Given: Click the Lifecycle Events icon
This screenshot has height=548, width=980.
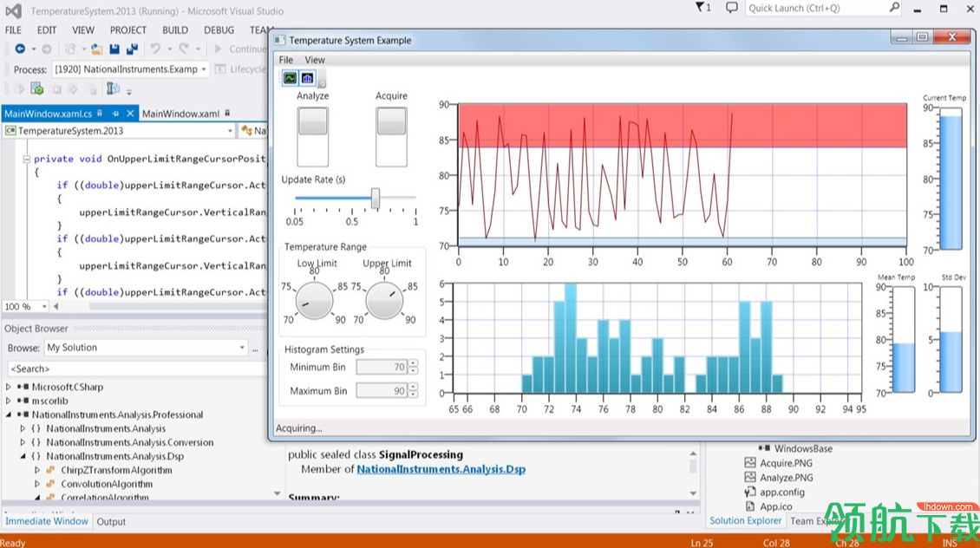Looking at the screenshot, I should 220,69.
